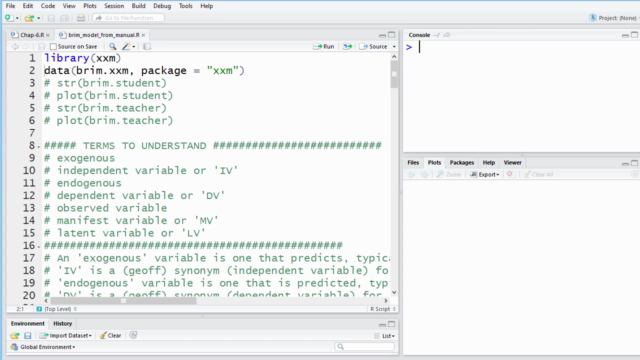Screen dimensions: 640x360
Task: Click the Plots Zoom button
Action: 449,175
